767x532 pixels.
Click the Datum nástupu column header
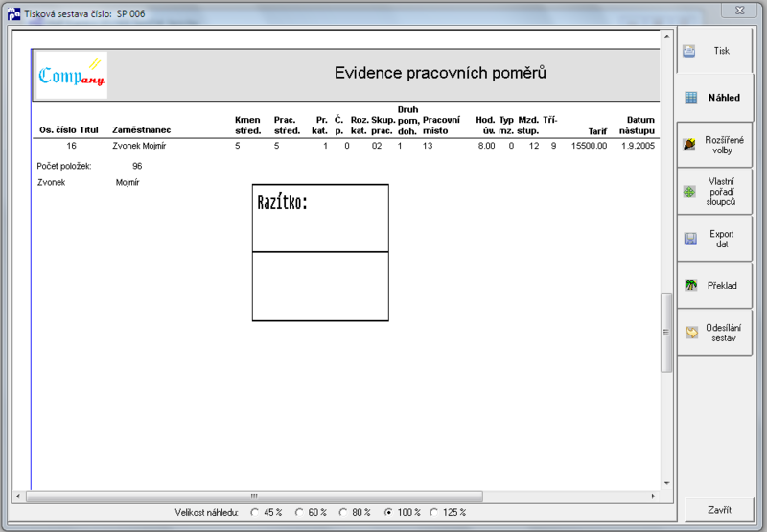(x=637, y=126)
